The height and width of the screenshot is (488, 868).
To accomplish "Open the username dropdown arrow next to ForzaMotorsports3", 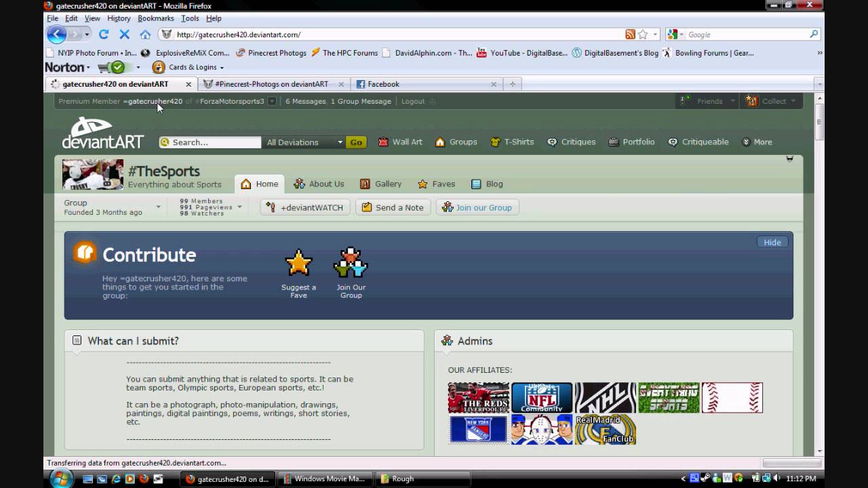I will coord(272,101).
